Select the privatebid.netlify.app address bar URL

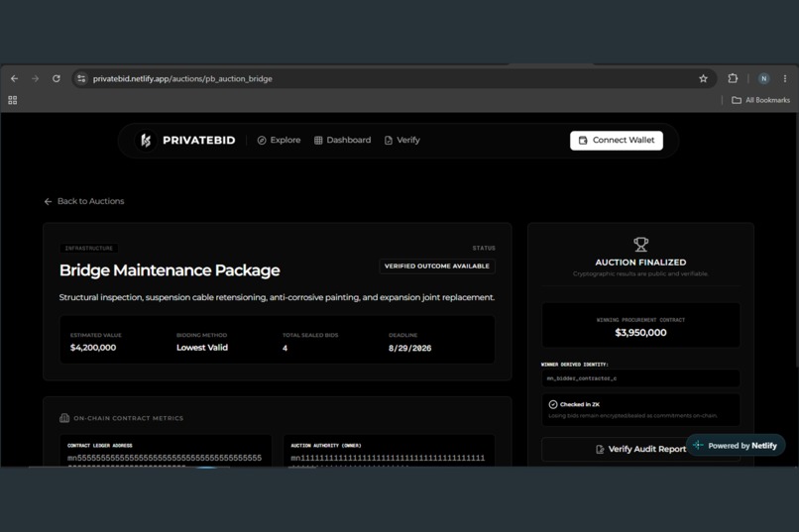(x=182, y=78)
